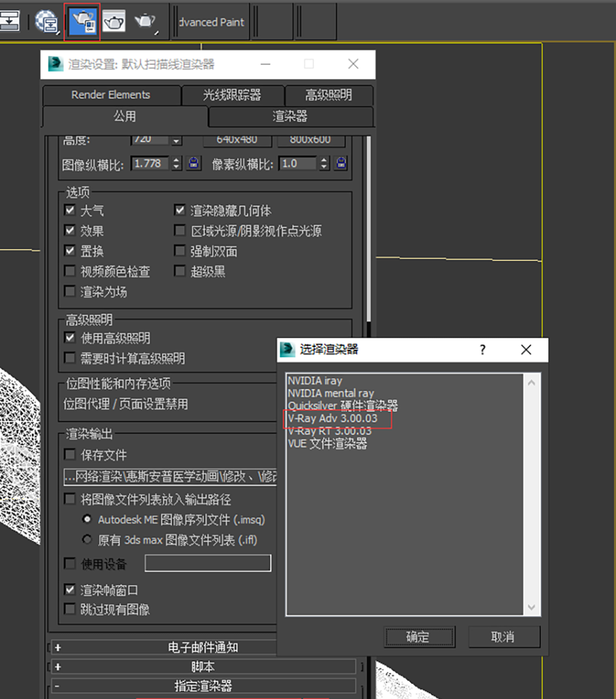Uncheck the 渲染帧窗口 option
Screen dimensions: 616x699
click(70, 589)
